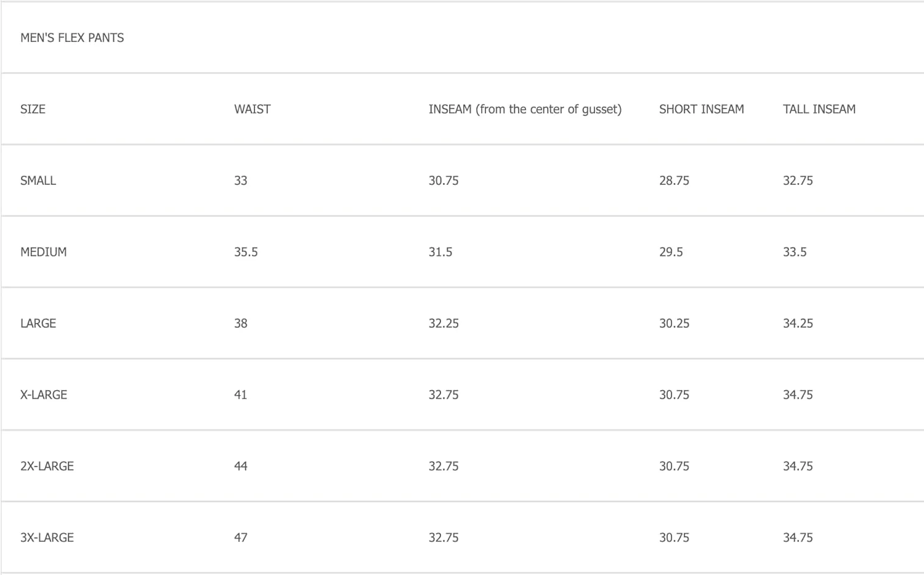Image resolution: width=924 pixels, height=575 pixels.
Task: Click the SMALL size row label
Action: click(x=38, y=181)
